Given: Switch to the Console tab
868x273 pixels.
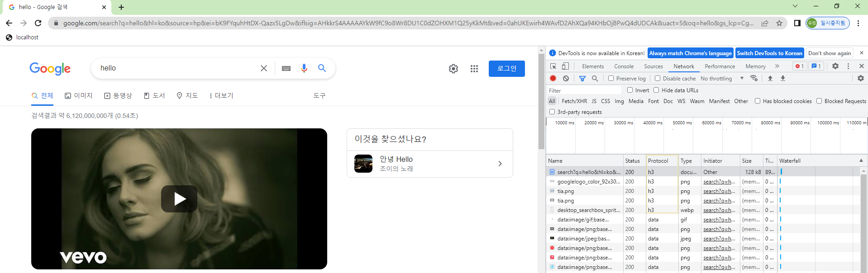Looking at the screenshot, I should 624,66.
